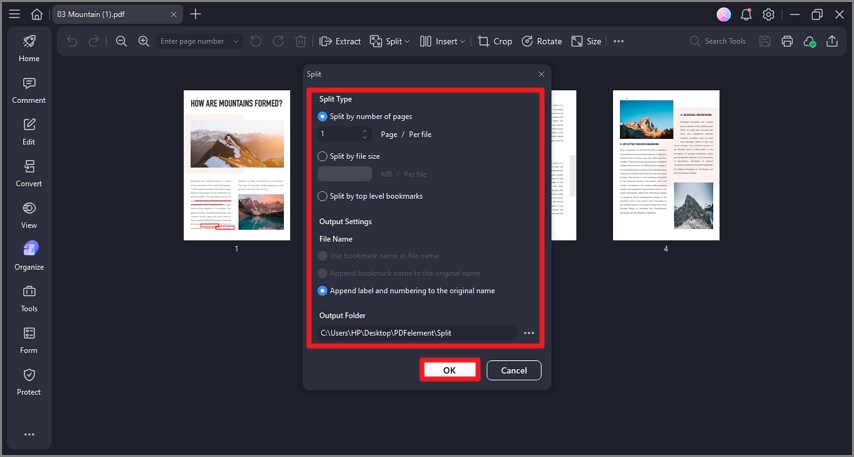854x457 pixels.
Task: Click the save disk icon
Action: pos(765,41)
